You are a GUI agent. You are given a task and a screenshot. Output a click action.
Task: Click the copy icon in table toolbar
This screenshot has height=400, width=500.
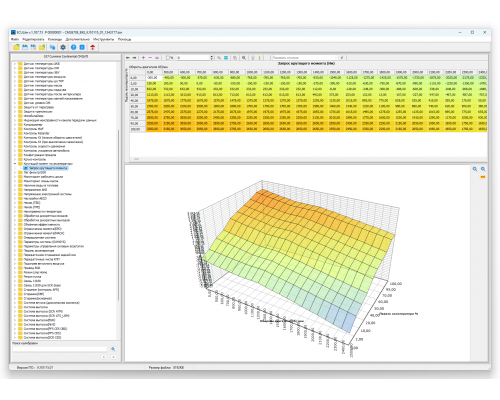pyautogui.click(x=235, y=58)
